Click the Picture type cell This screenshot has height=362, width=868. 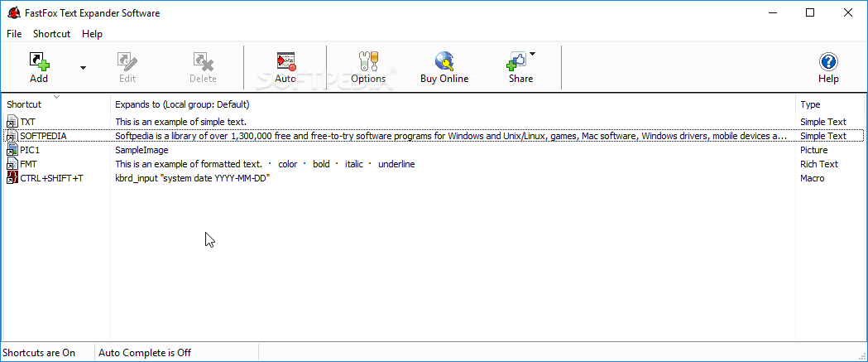[x=813, y=150]
